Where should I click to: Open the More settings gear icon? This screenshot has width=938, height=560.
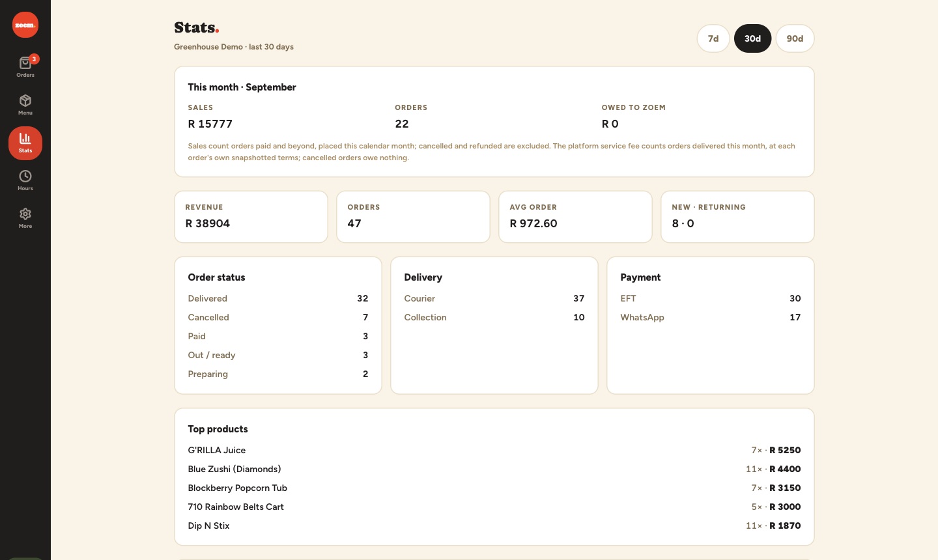[25, 214]
